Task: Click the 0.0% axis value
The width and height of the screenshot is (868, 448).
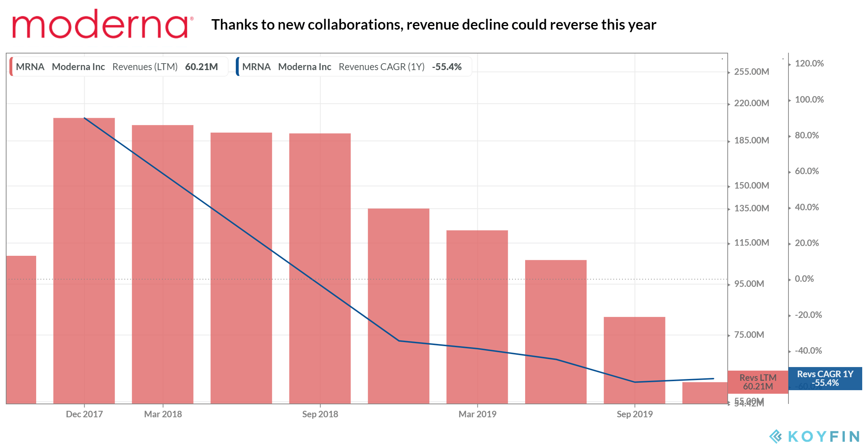Action: click(804, 279)
